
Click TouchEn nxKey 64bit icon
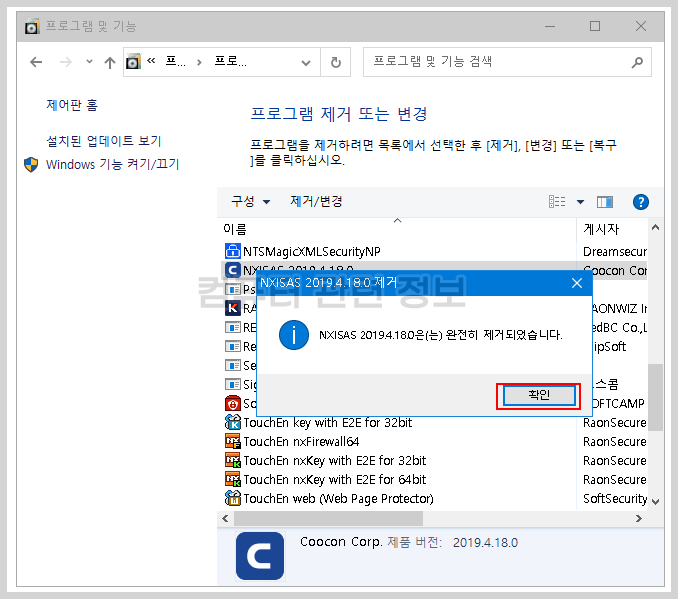[x=233, y=480]
